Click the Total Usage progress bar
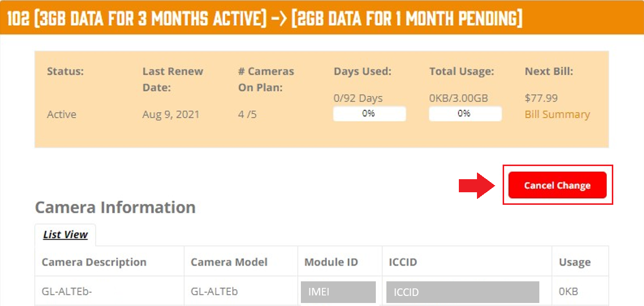 coord(465,114)
